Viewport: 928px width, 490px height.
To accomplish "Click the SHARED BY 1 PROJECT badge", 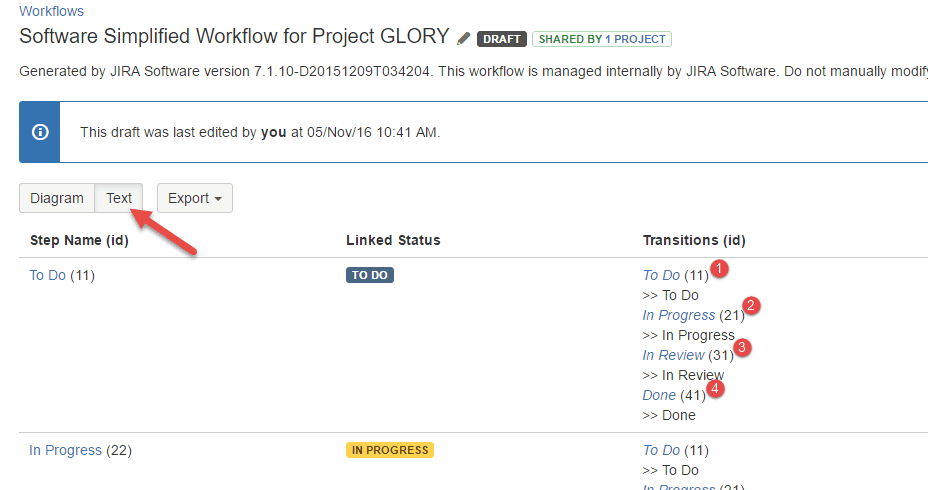I will click(602, 39).
